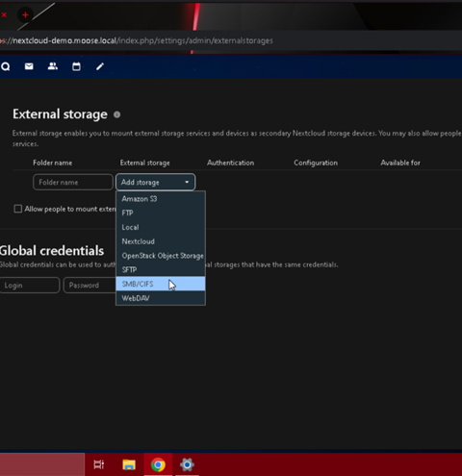Select WebDAV storage option

click(161, 298)
